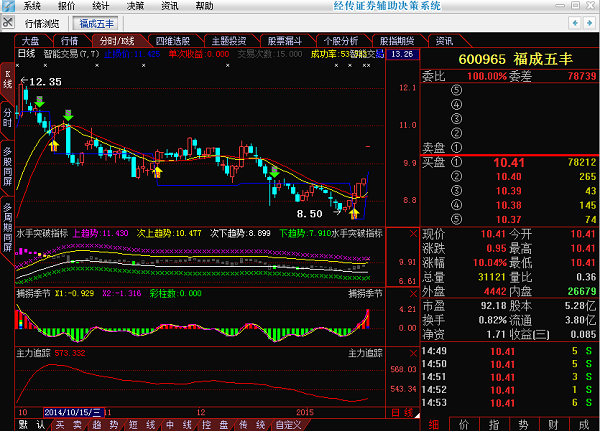
Task: Open the 帮助 menu
Action: [204, 6]
